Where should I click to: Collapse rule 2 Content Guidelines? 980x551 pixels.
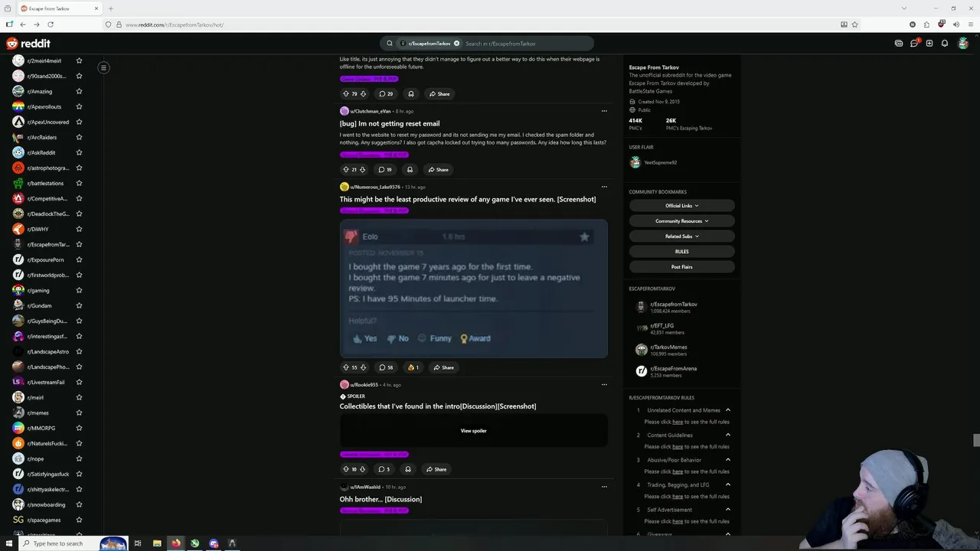click(x=727, y=435)
